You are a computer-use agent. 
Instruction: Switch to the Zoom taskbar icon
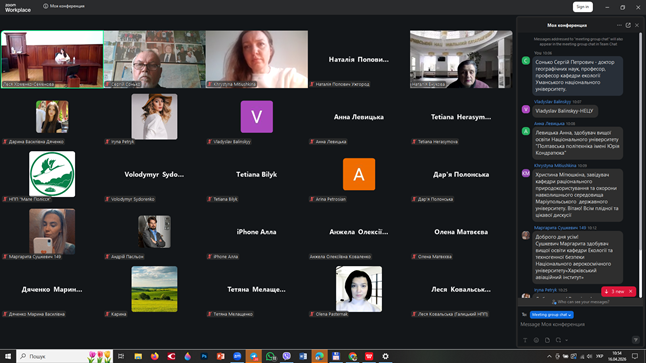(237, 356)
